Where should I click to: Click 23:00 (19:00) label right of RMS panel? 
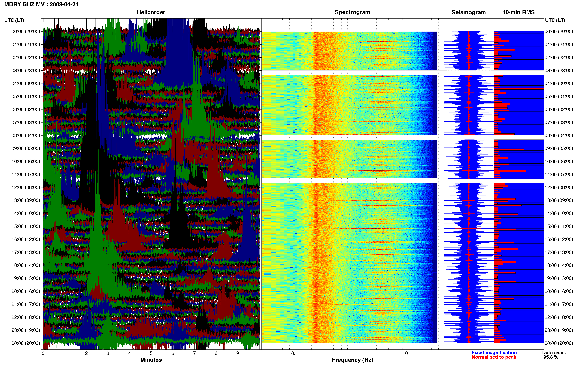[x=559, y=330]
